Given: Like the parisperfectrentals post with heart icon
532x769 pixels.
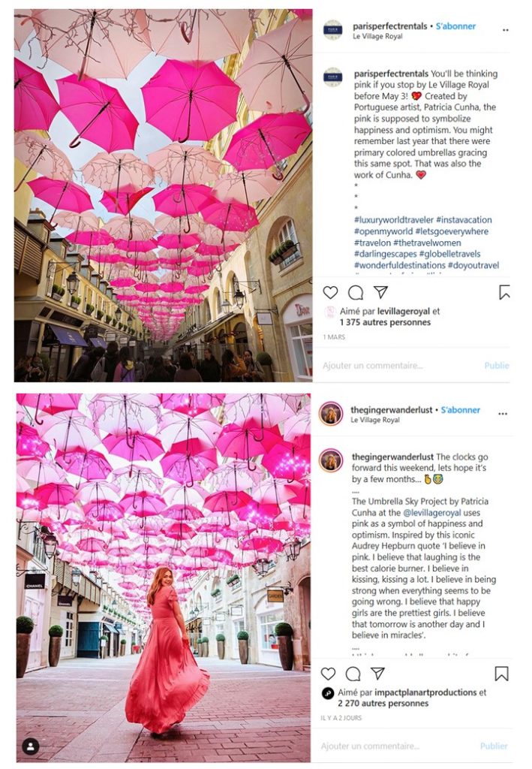Looking at the screenshot, I should [331, 292].
